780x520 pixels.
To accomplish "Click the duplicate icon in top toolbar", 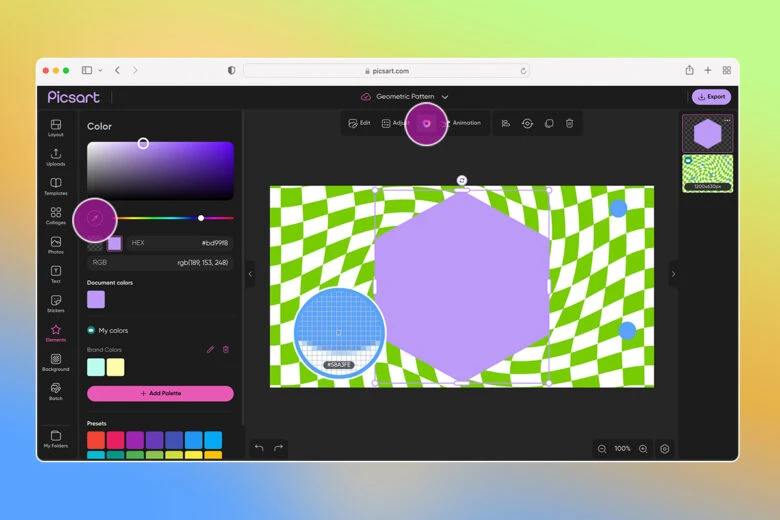I will (548, 123).
